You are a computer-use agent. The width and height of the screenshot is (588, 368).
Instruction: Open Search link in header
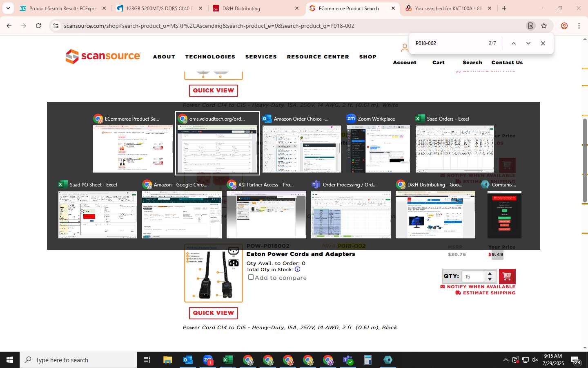tap(472, 63)
